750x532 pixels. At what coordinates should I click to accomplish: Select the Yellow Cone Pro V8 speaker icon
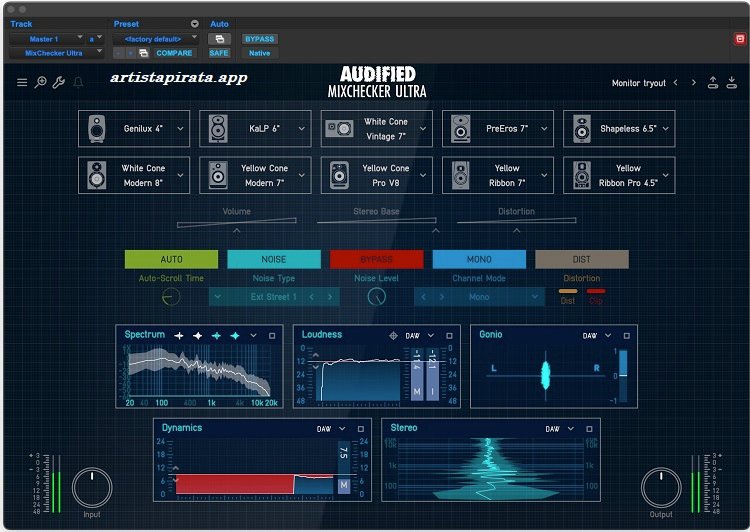(339, 175)
